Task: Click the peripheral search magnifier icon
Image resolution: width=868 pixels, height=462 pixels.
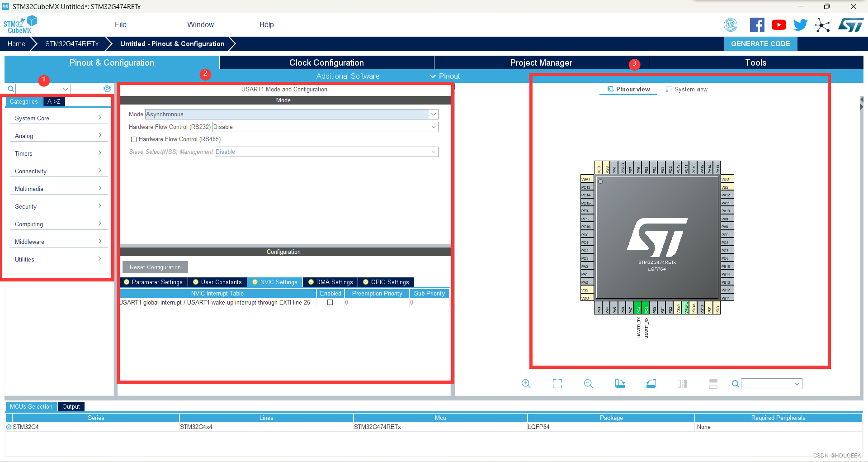Action: (x=11, y=89)
